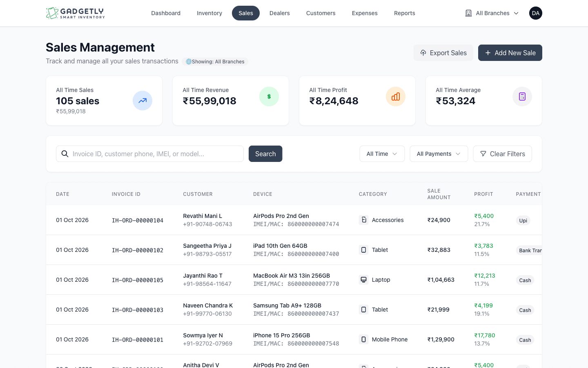Click the globe icon in Showing: All Branches badge
This screenshot has height=368, width=588.
pos(189,62)
